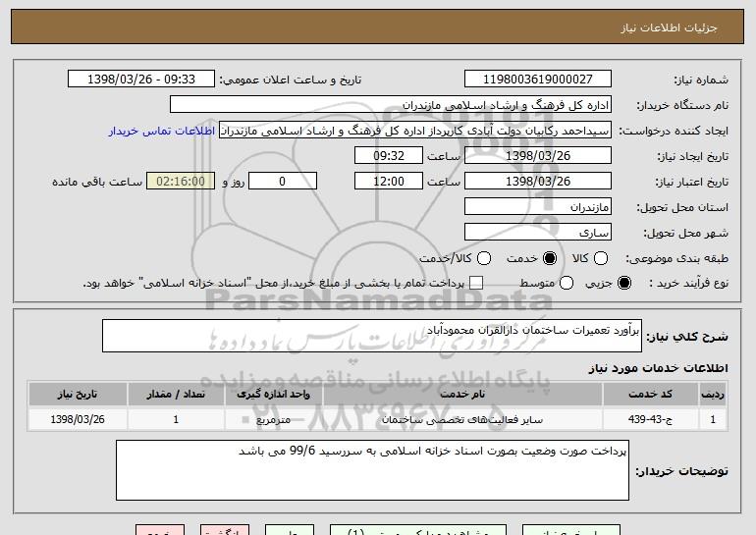756x535 pixels.
Task: Click the quantity cell showing 1
Action: coord(176,419)
